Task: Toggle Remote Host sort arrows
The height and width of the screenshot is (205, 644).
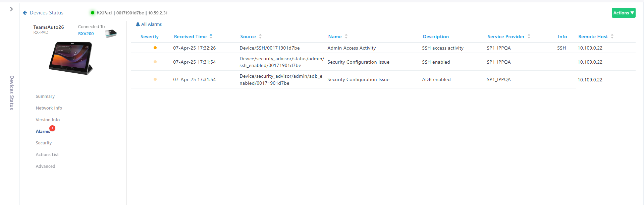Action: tap(612, 36)
